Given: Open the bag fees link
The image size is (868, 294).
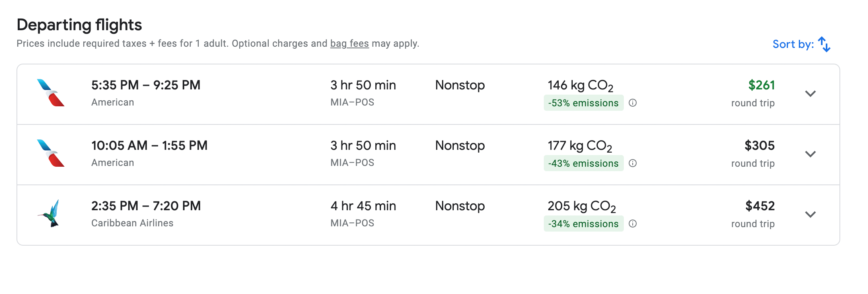Looking at the screenshot, I should 349,43.
